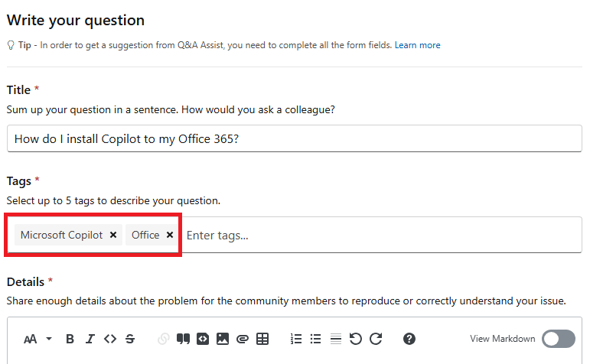Open the font size dropdown
This screenshot has width=590, height=364.
[x=38, y=339]
